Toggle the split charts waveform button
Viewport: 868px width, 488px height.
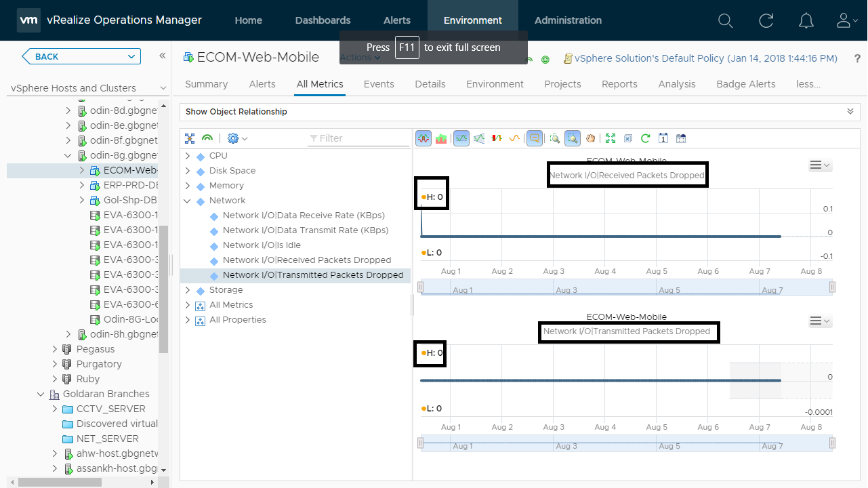coord(423,138)
